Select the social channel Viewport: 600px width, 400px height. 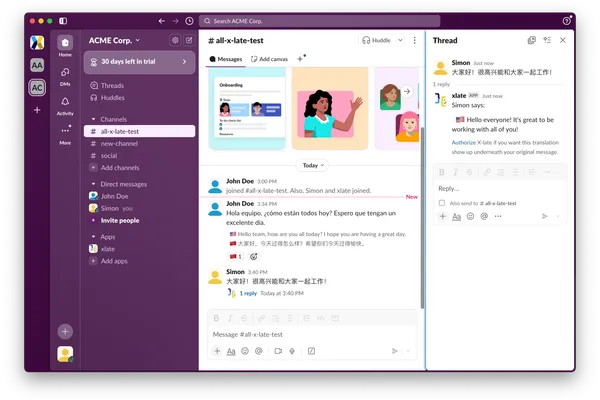pyautogui.click(x=139, y=156)
